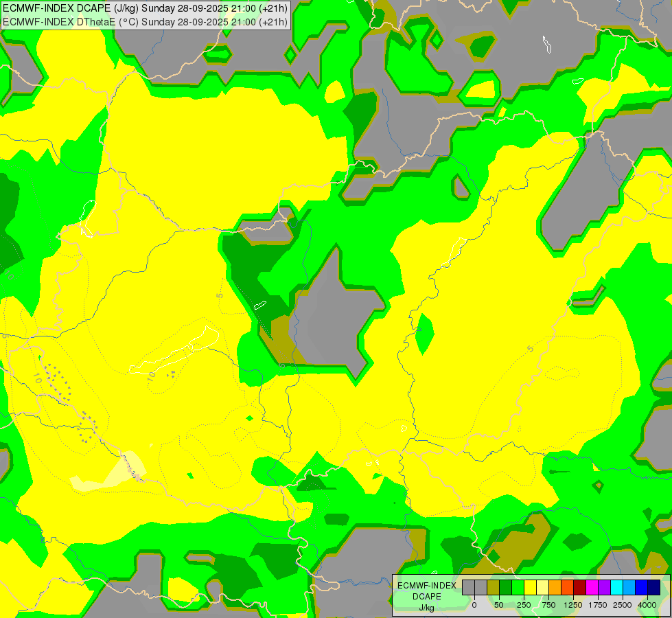The image size is (672, 618).
Task: Click the J/kg unit label in the legend
Action: (427, 608)
